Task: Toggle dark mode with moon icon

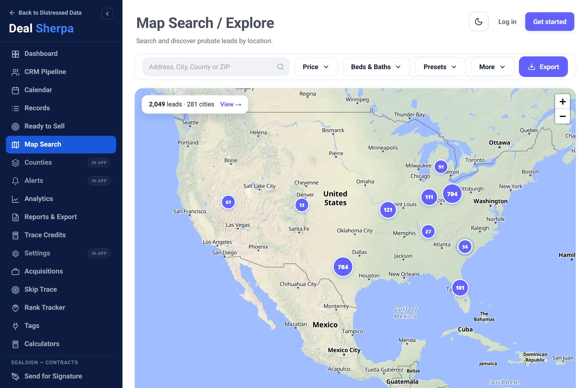Action: click(x=478, y=22)
